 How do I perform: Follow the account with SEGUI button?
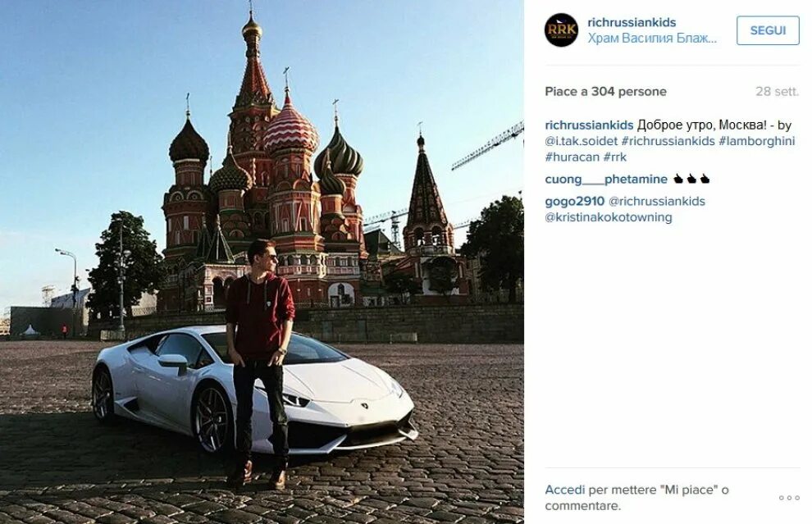click(768, 30)
